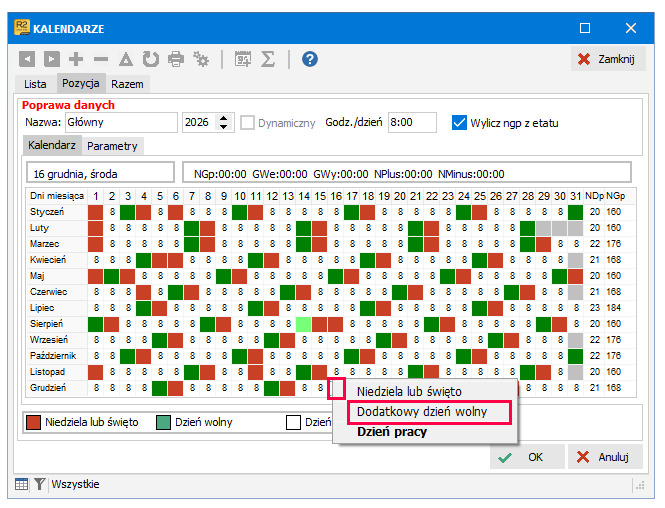Go to previous record arrow icon
665x508 pixels.
tap(27, 59)
